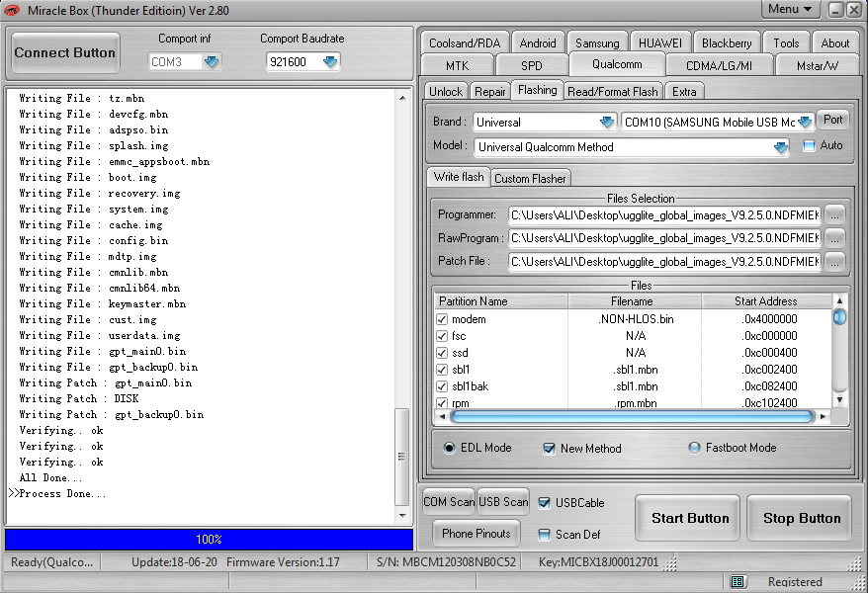
Task: Browse for Patch File with ellipsis button
Action: tap(834, 261)
